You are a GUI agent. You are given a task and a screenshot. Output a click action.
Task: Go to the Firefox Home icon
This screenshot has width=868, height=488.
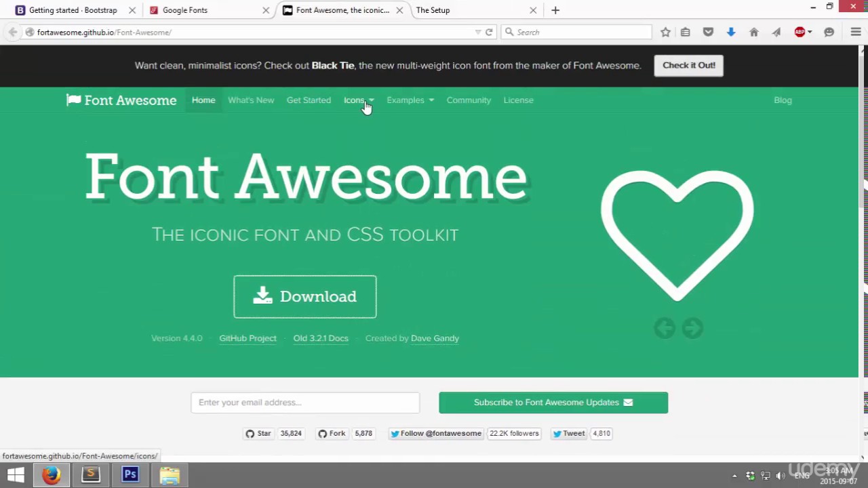[754, 32]
